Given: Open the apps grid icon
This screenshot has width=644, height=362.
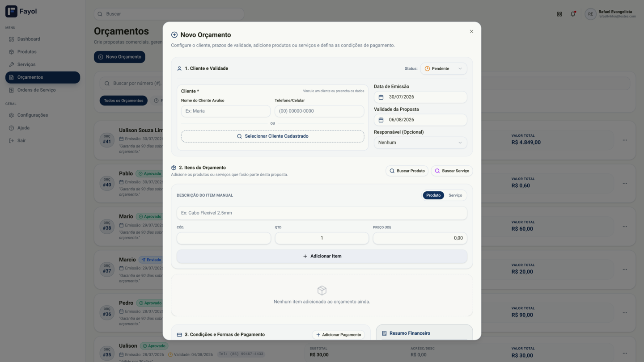Looking at the screenshot, I should (559, 14).
